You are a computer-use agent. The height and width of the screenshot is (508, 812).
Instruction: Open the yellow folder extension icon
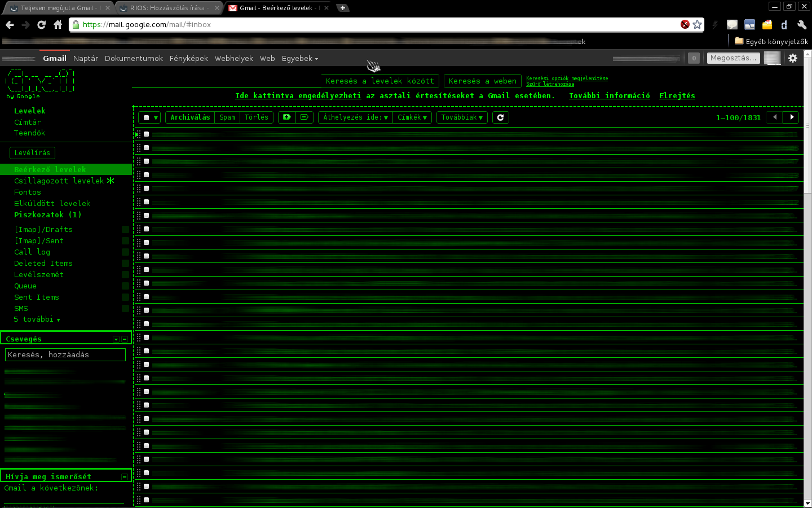(767, 25)
